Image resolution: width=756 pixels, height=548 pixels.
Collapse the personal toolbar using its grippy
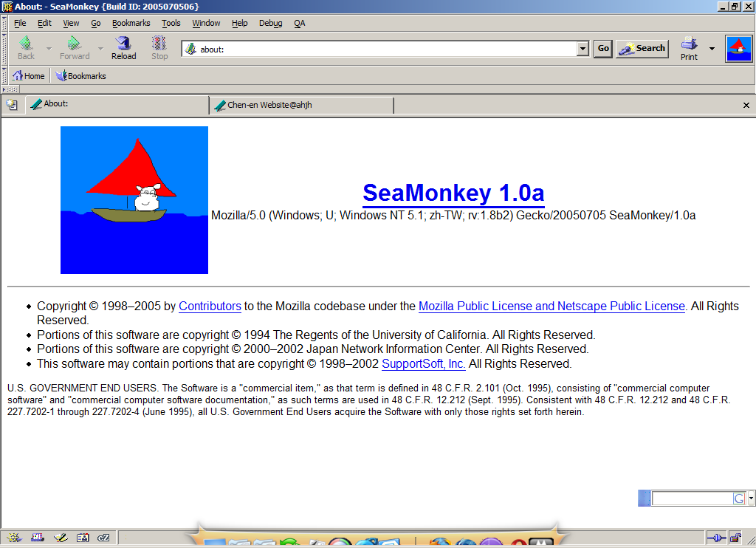[x=4, y=76]
